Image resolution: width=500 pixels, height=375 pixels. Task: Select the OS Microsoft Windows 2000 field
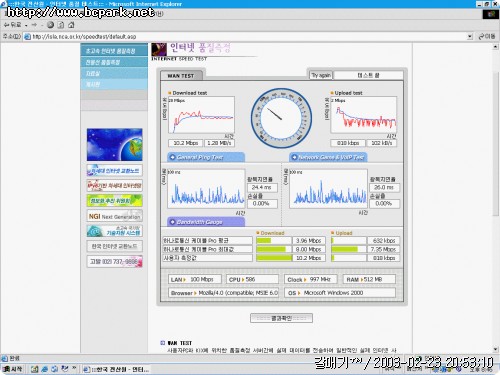(x=340, y=293)
